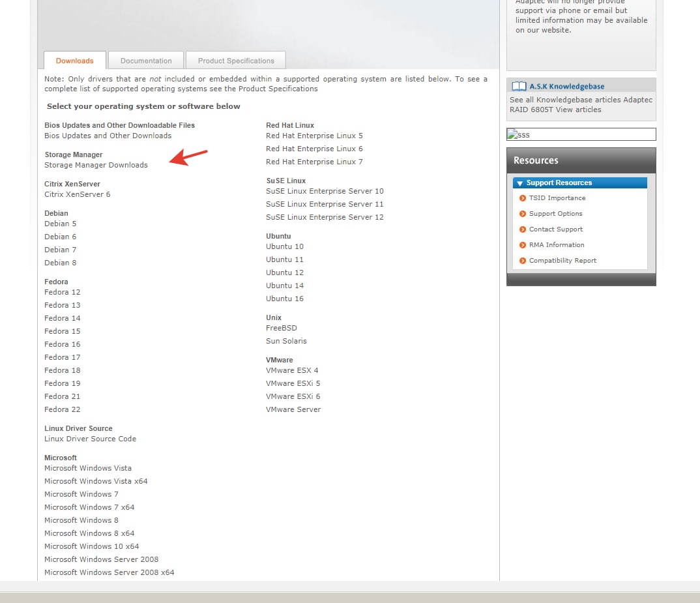Viewport: 700px width, 603px height.
Task: Open Ubuntu 12 driver link
Action: pyautogui.click(x=284, y=272)
